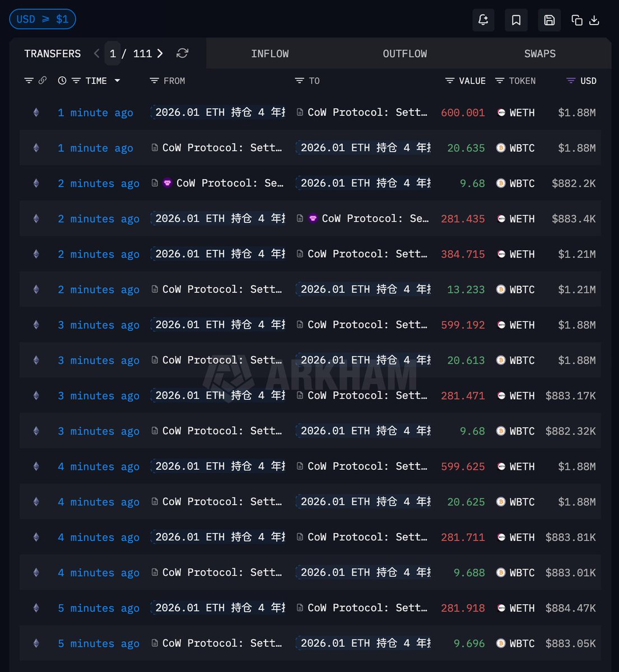The height and width of the screenshot is (672, 619).
Task: Click the save floppy disk icon
Action: tap(550, 20)
